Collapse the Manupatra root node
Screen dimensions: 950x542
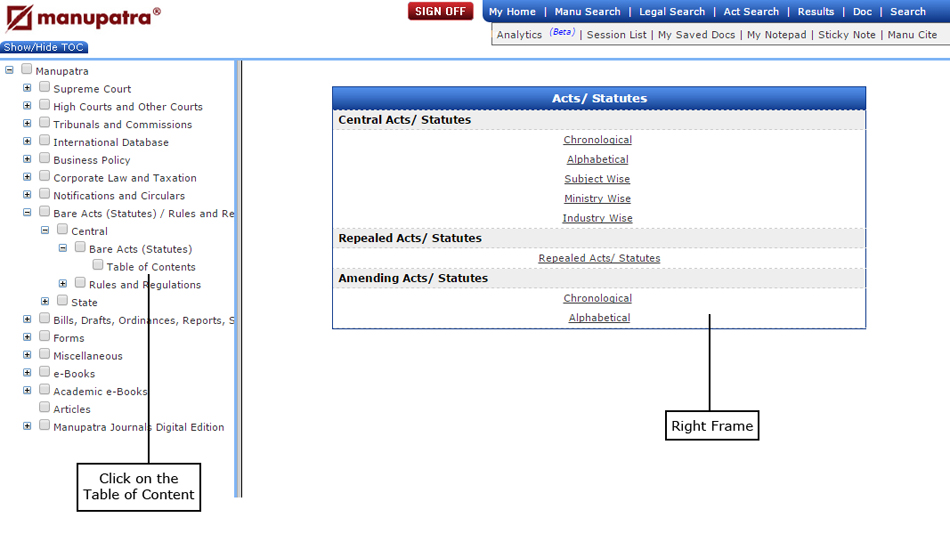coord(9,70)
